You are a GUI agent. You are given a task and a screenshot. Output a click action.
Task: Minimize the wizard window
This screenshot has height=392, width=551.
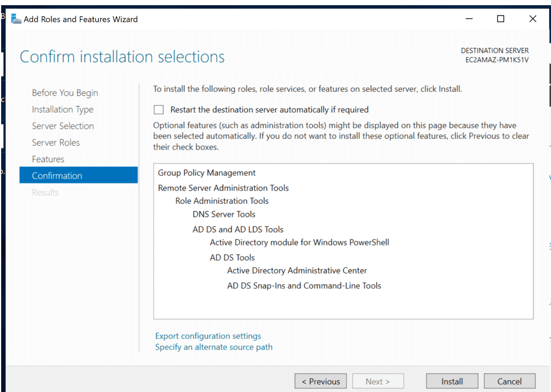click(469, 18)
